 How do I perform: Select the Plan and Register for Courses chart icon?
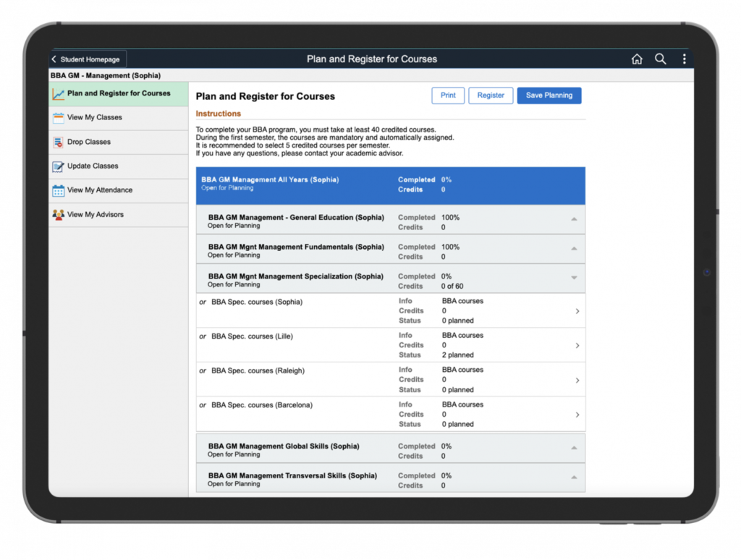59,93
